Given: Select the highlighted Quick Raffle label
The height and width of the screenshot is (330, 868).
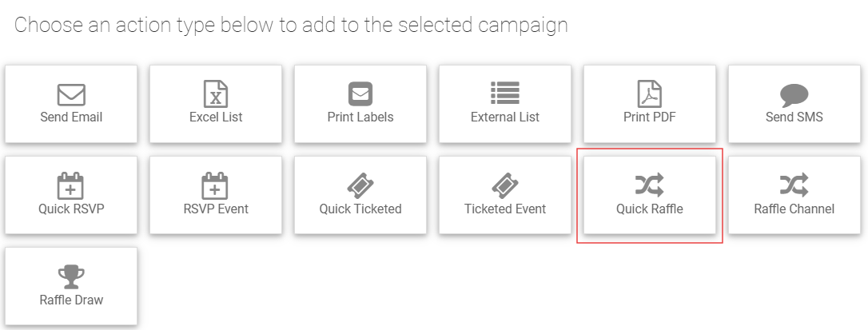Looking at the screenshot, I should (650, 209).
